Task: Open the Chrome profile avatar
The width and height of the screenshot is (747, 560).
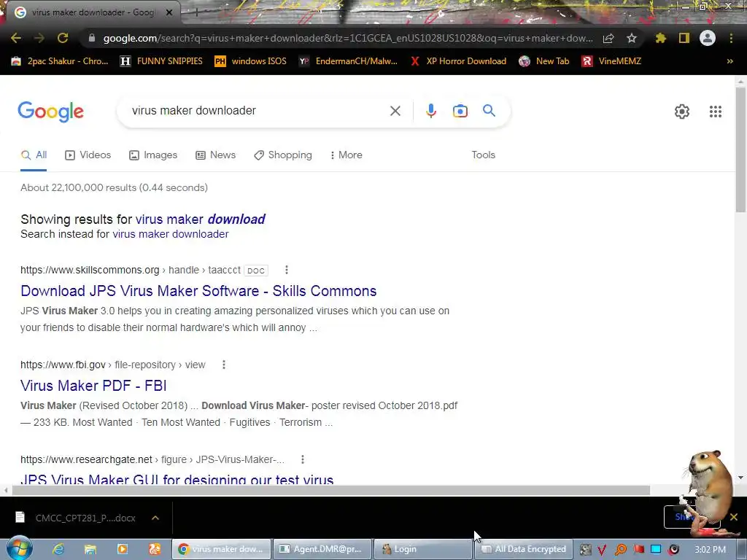Action: [708, 38]
